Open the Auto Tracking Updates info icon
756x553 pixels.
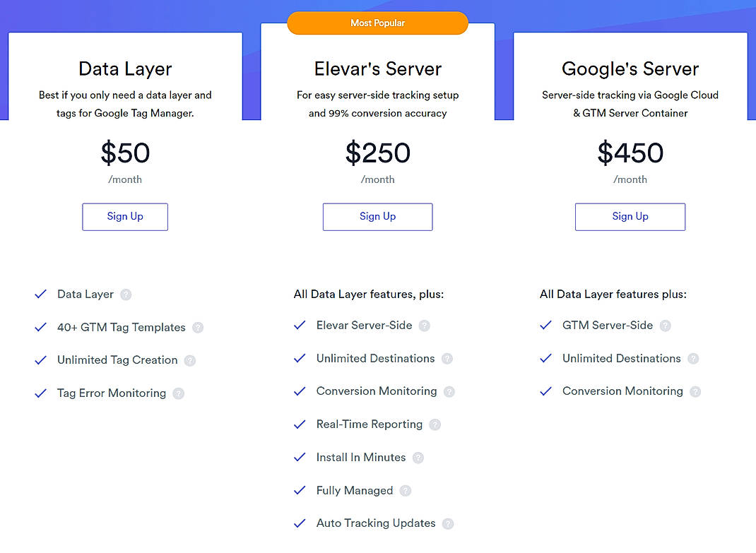[447, 523]
